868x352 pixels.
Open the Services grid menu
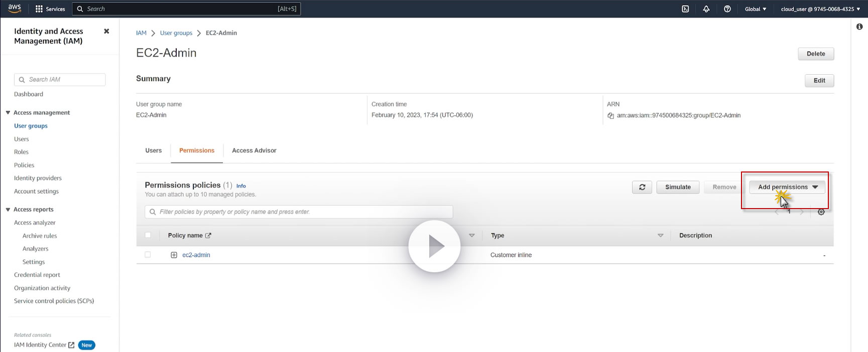tap(50, 9)
